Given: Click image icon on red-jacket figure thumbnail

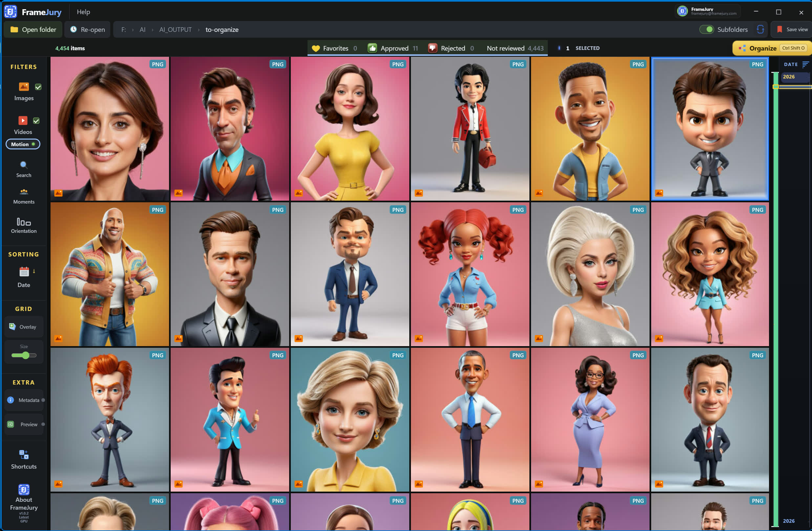Looking at the screenshot, I should tap(418, 193).
